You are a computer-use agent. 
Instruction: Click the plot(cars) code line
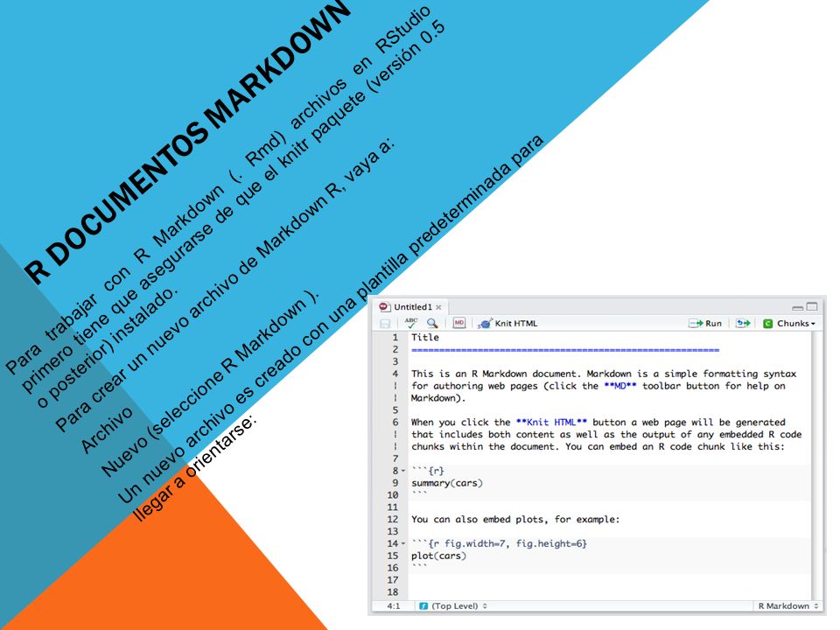click(x=438, y=556)
